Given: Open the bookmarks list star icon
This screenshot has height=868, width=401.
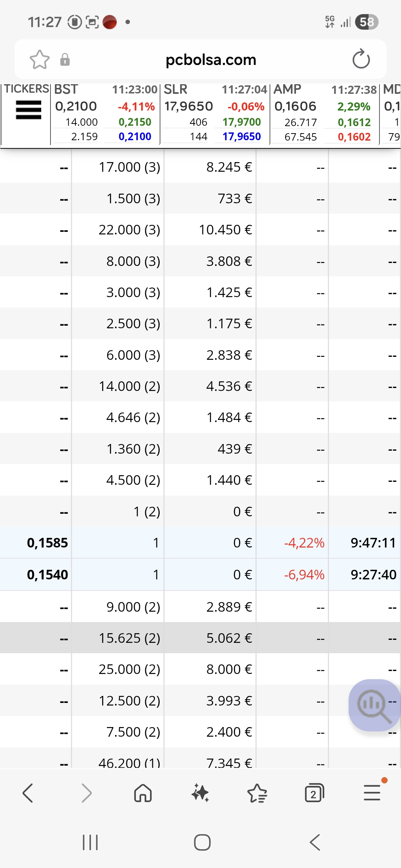Looking at the screenshot, I should (x=257, y=793).
